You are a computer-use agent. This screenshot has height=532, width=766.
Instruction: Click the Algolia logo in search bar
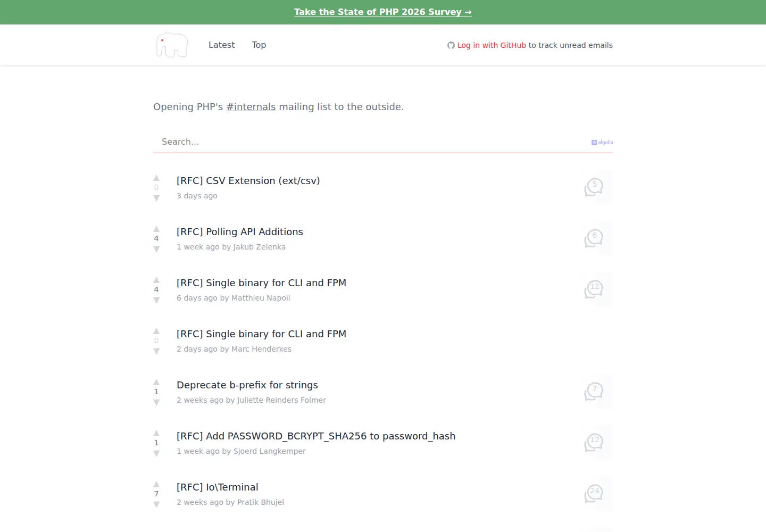[x=602, y=143]
